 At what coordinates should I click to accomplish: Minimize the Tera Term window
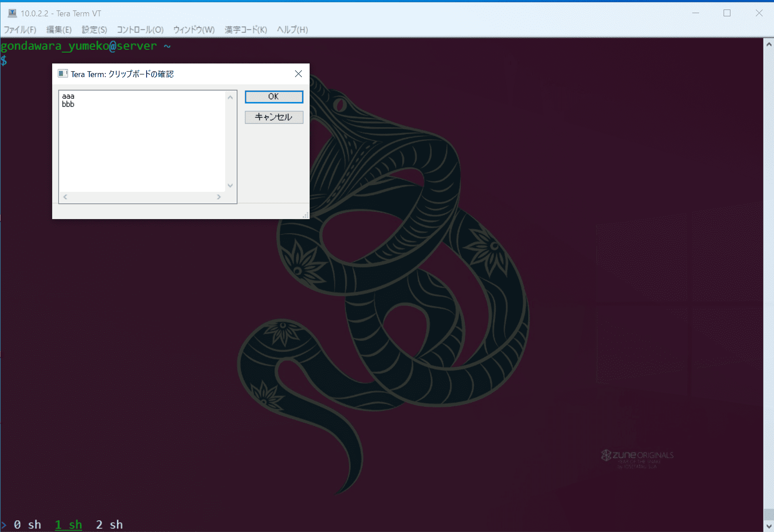point(695,13)
